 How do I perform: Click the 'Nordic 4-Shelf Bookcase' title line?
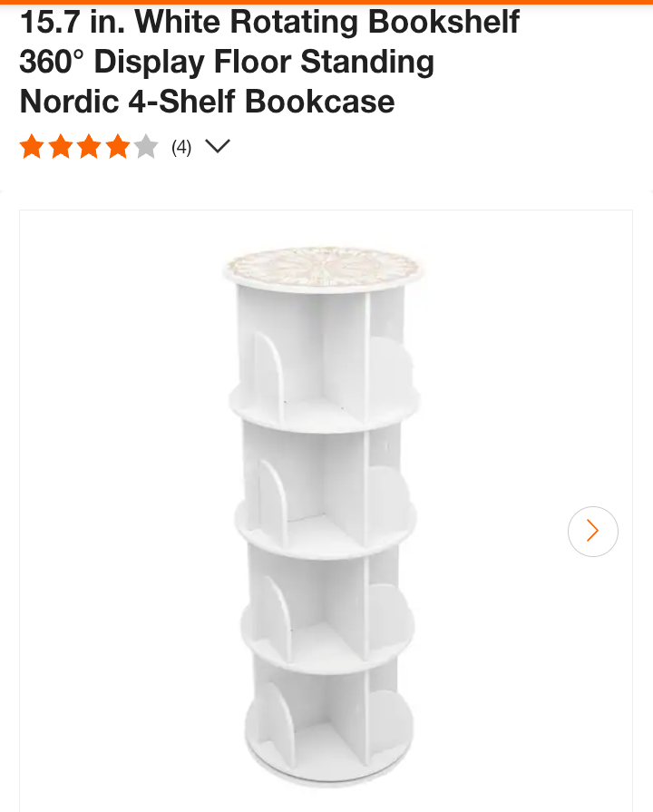(x=207, y=101)
